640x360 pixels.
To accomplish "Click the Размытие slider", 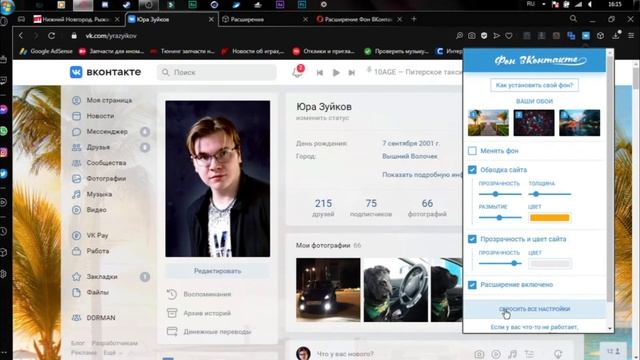I will (x=500, y=218).
